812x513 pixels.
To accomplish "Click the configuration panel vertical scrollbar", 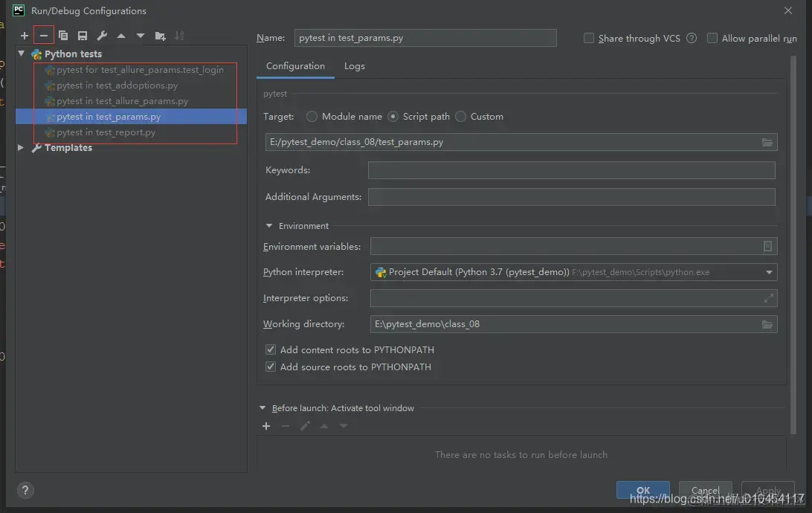I will [x=793, y=245].
